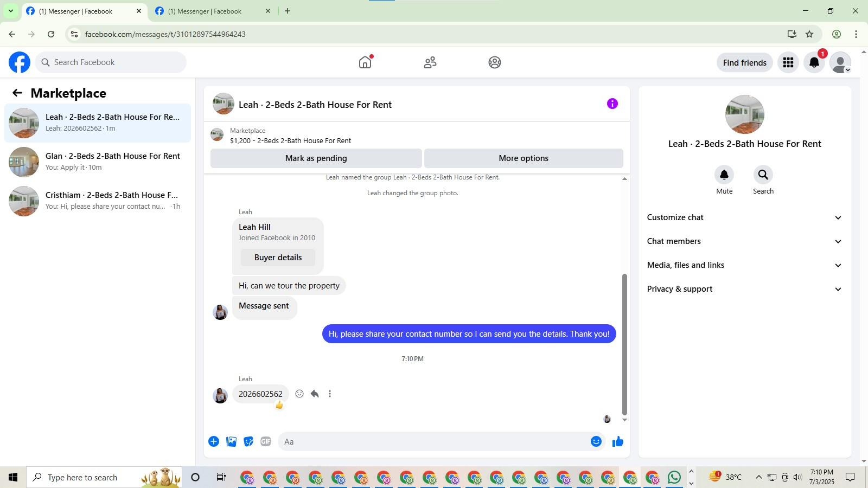This screenshot has width=868, height=488.
Task: Open Cristhiam 2-Beds 2-Bath House conversation
Action: click(x=98, y=201)
